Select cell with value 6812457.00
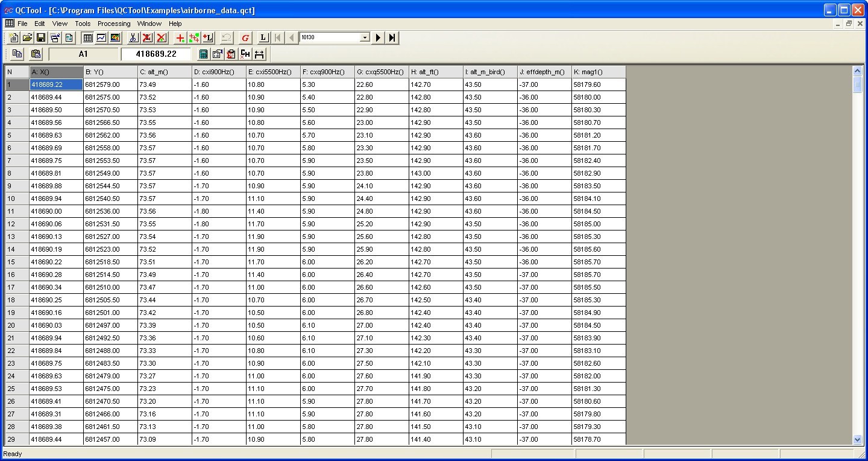Image resolution: width=868 pixels, height=461 pixels. pyautogui.click(x=110, y=439)
